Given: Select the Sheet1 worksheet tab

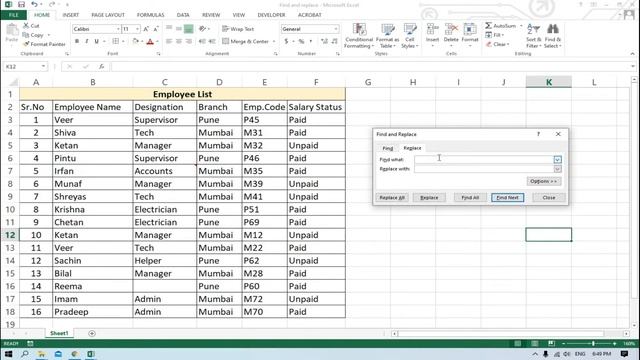Looking at the screenshot, I should click(x=59, y=333).
